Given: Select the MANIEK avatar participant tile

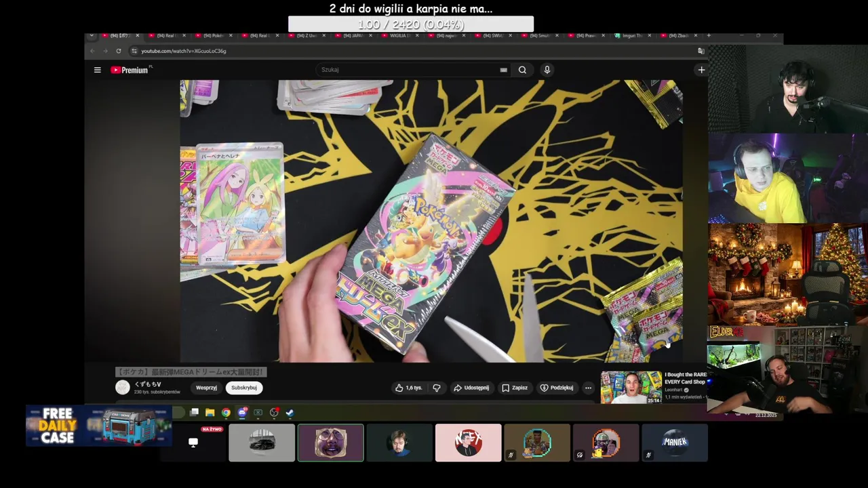Looking at the screenshot, I should 675,443.
